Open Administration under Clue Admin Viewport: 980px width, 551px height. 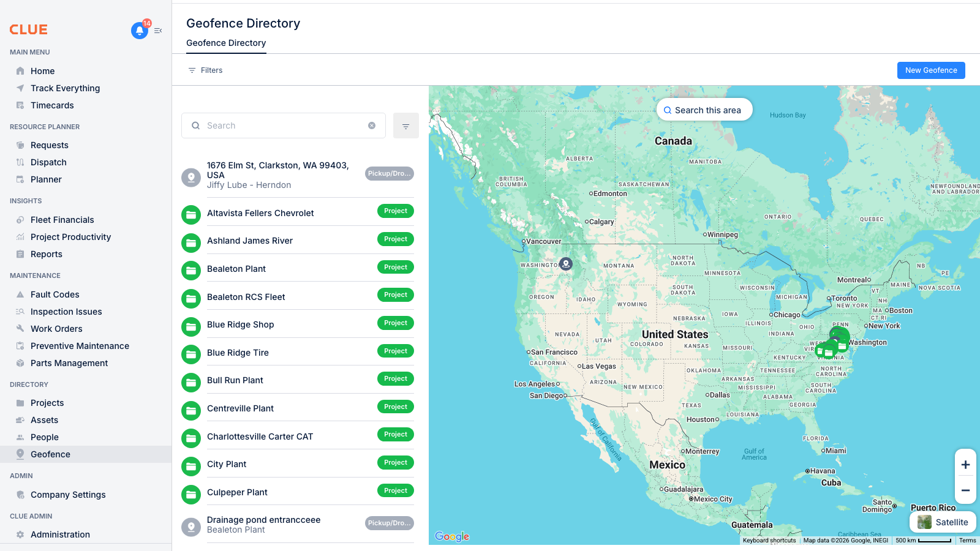(x=59, y=534)
